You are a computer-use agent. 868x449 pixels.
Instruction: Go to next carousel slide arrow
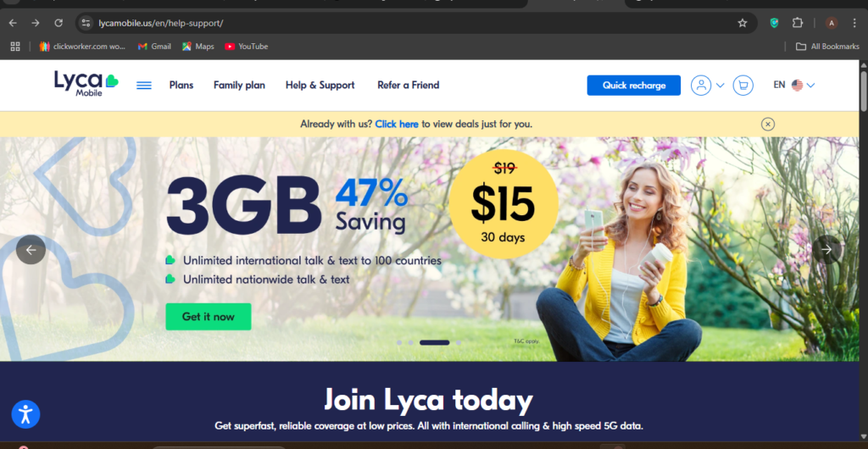click(x=826, y=249)
